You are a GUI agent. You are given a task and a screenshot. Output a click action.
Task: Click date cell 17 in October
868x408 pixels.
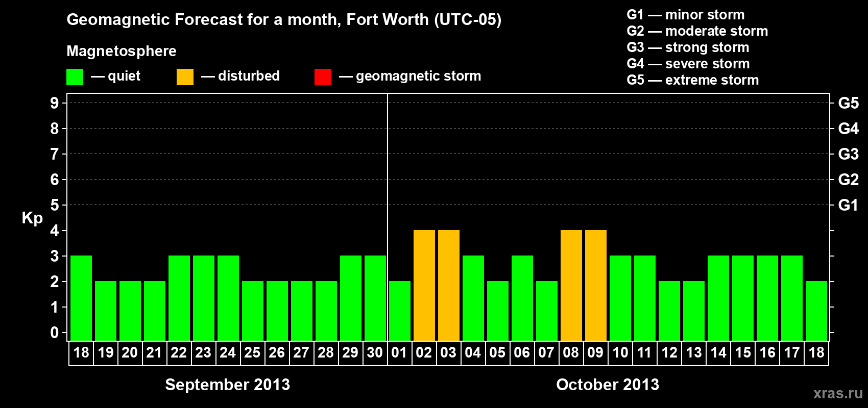click(x=791, y=353)
